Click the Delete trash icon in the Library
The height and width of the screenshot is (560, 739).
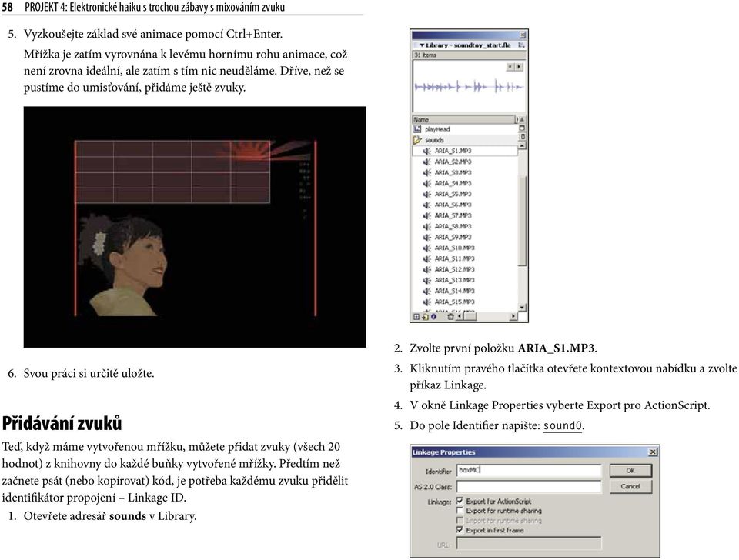click(x=450, y=317)
